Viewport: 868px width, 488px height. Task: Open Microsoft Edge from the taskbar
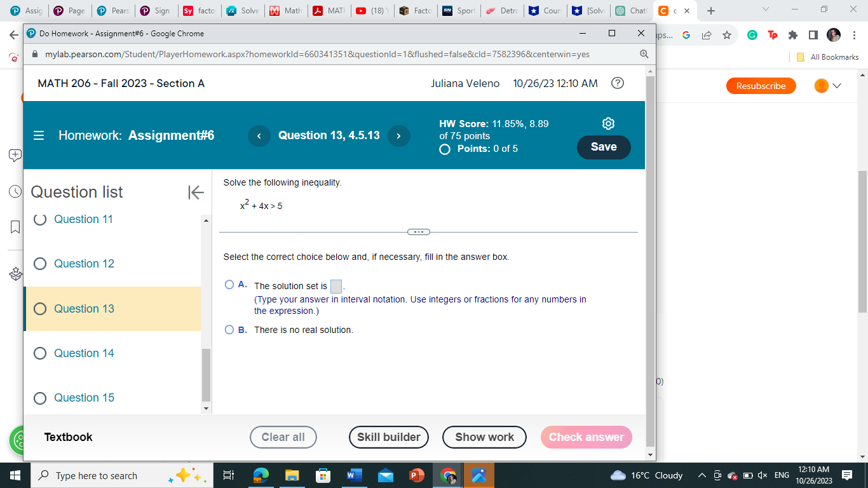point(261,475)
